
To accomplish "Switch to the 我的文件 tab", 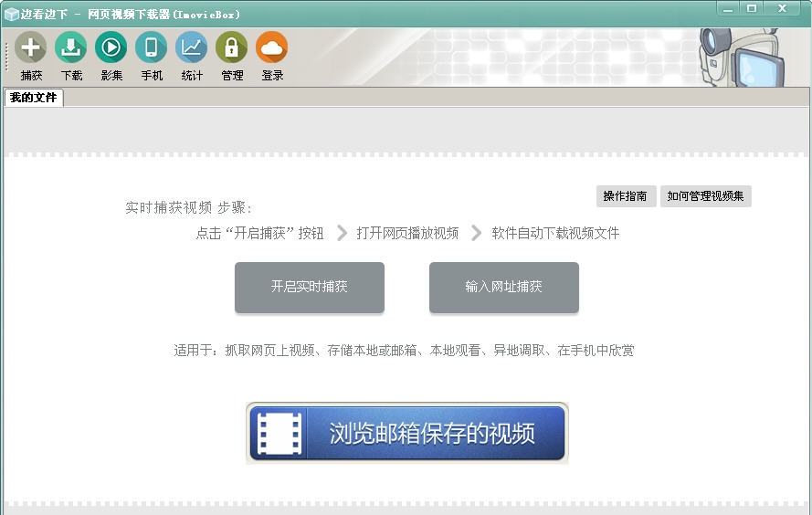I will click(33, 98).
